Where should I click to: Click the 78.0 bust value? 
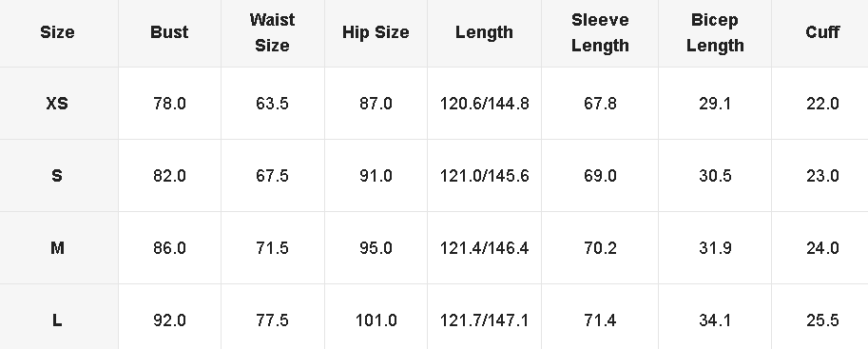pyautogui.click(x=169, y=104)
